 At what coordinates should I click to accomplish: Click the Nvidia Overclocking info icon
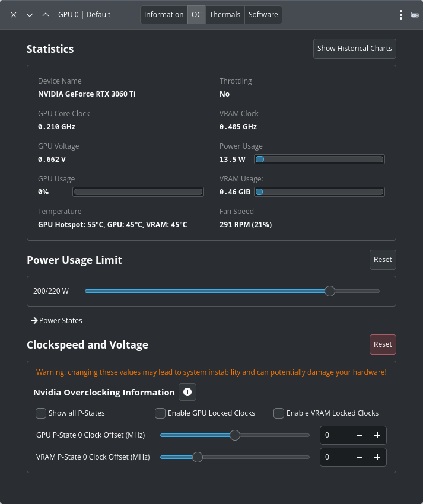click(x=187, y=392)
